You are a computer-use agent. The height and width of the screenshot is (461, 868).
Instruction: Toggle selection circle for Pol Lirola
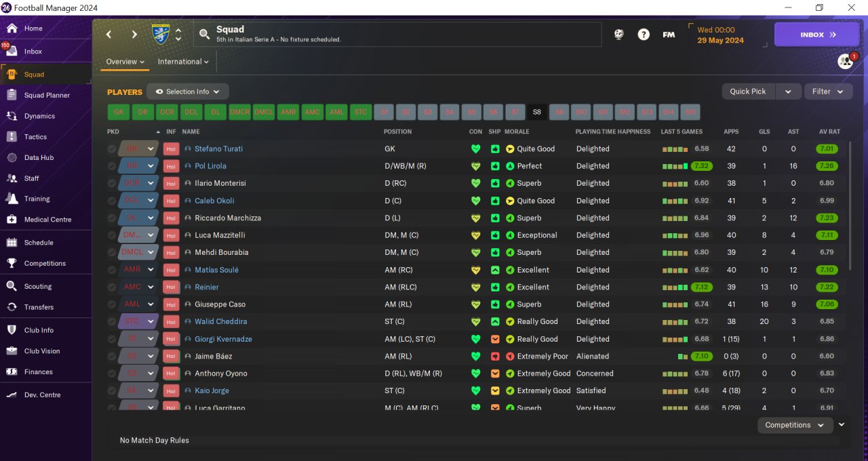[112, 166]
